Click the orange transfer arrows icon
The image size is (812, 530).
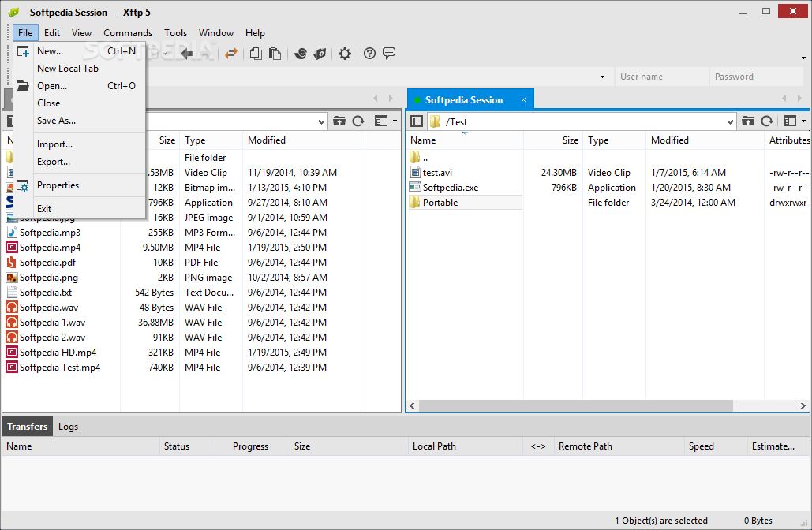231,54
